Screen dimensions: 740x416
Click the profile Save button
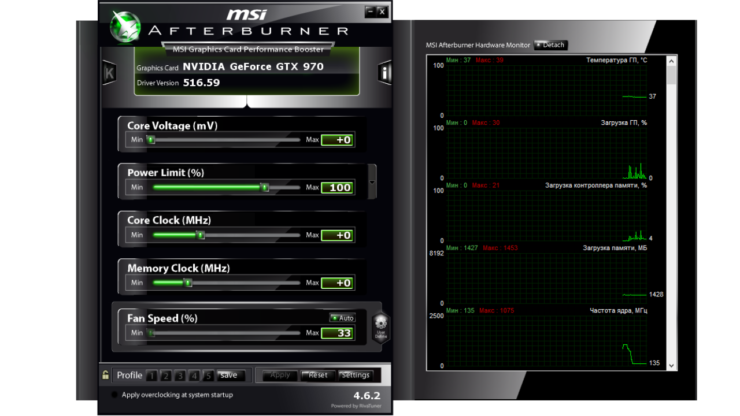click(230, 375)
